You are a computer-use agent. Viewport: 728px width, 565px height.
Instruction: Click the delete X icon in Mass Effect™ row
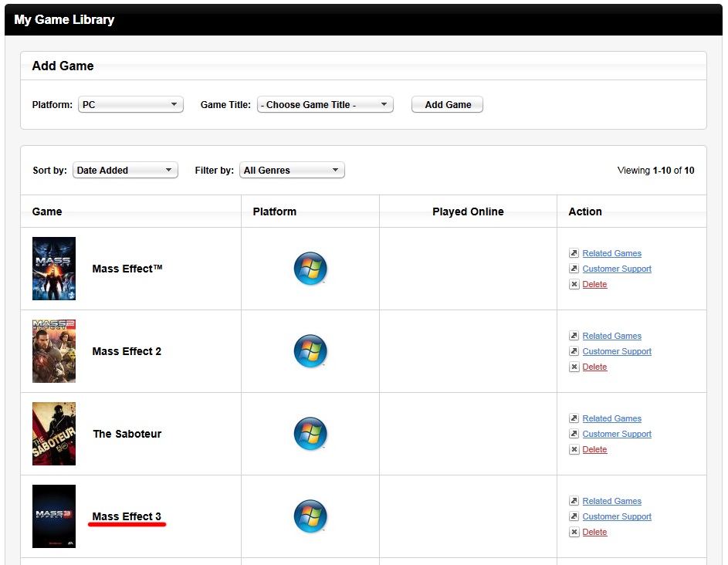point(574,284)
